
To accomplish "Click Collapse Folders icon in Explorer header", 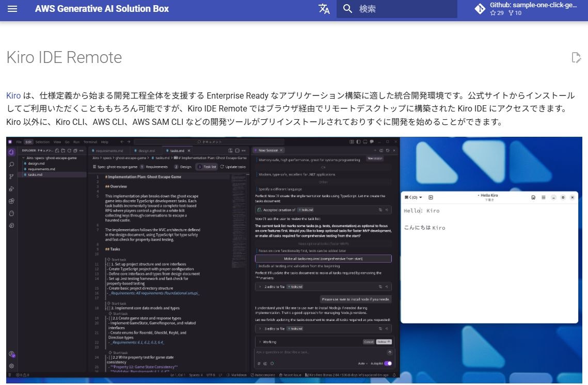I will pos(75,151).
